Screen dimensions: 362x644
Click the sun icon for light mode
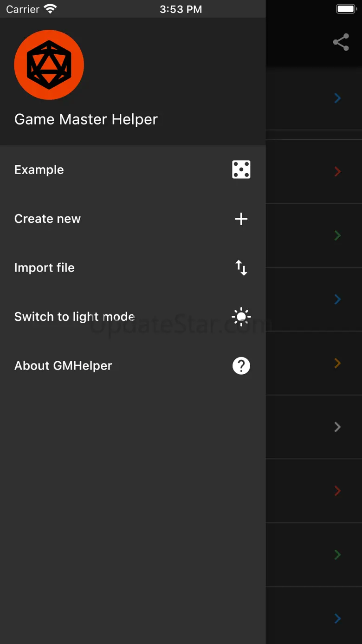[241, 317]
